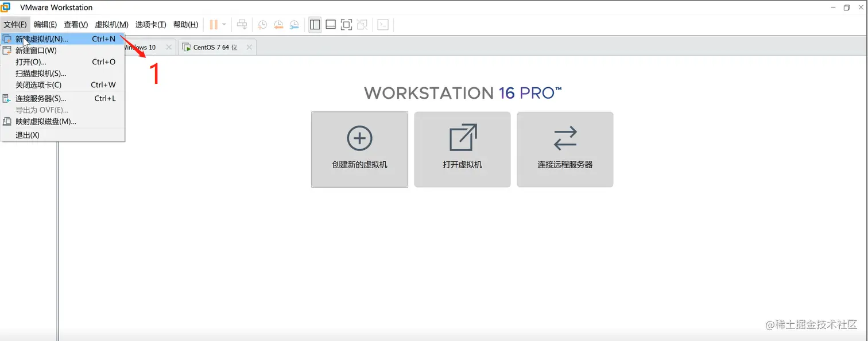Click the pause virtual machine toolbar icon
Image resolution: width=868 pixels, height=341 pixels.
[x=214, y=25]
